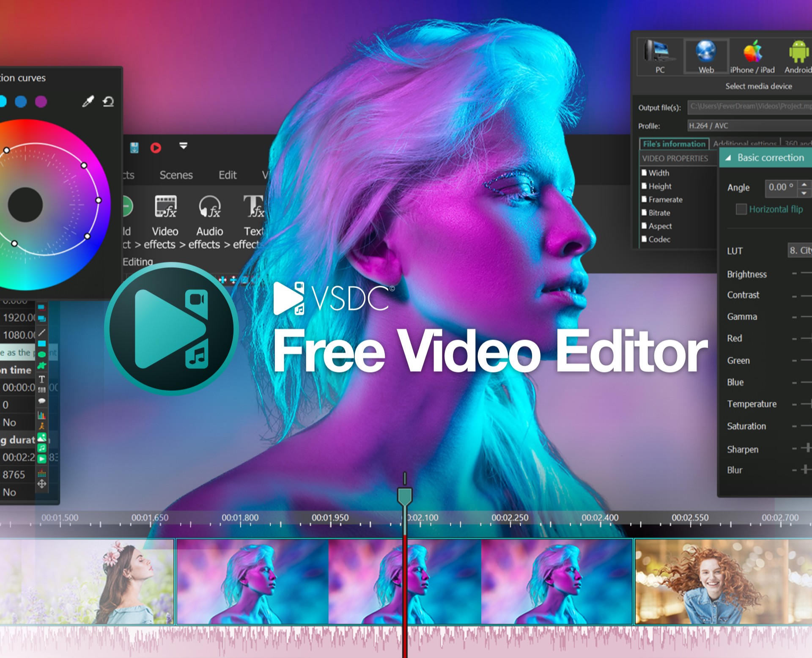Select the Web media device button
Screen dimensions: 812x658
tap(706, 57)
